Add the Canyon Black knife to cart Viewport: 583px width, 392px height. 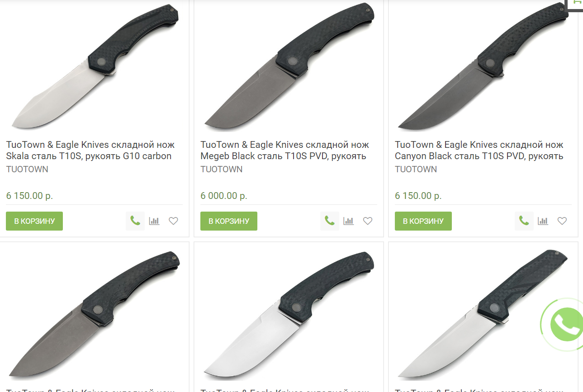(x=423, y=221)
